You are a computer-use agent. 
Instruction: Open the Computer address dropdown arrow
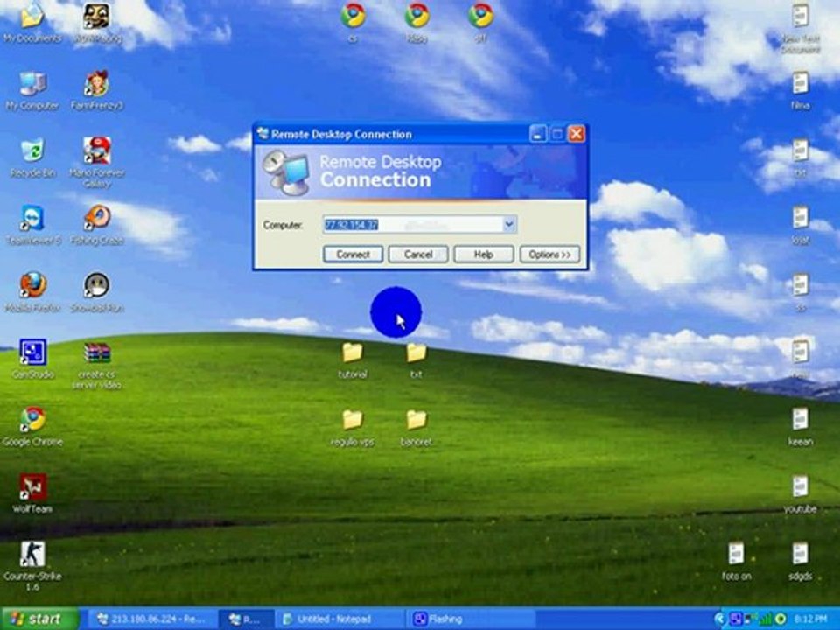coord(509,224)
